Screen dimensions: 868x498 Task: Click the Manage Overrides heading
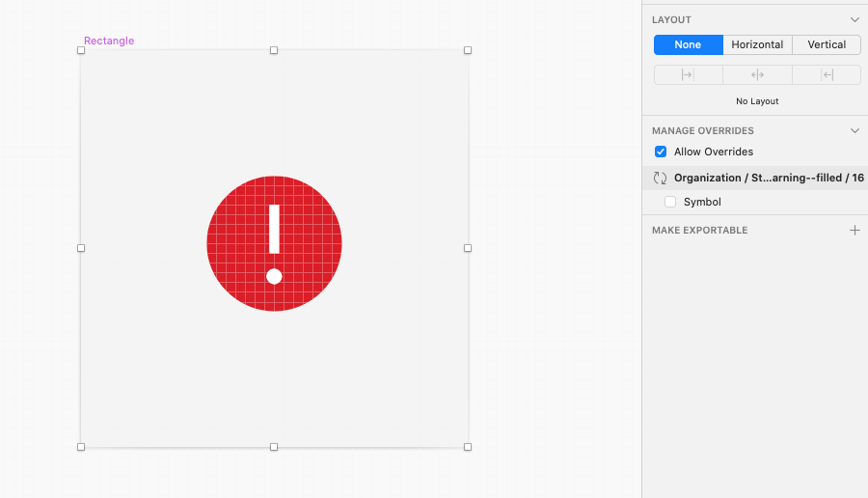point(703,130)
